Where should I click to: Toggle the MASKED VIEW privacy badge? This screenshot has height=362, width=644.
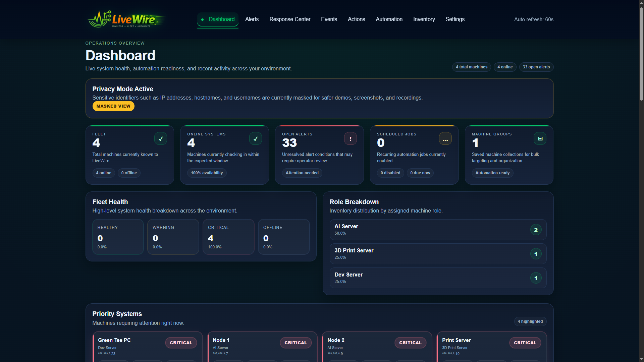(113, 106)
